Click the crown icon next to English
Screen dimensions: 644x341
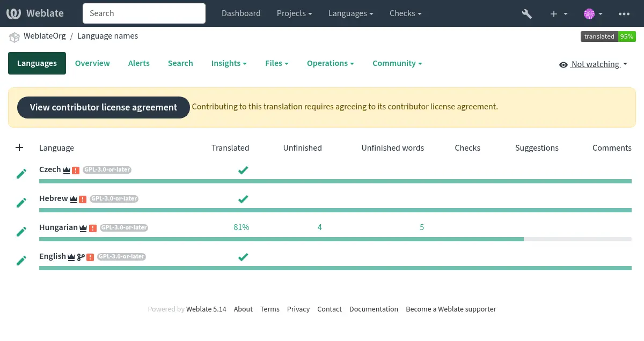coord(71,257)
